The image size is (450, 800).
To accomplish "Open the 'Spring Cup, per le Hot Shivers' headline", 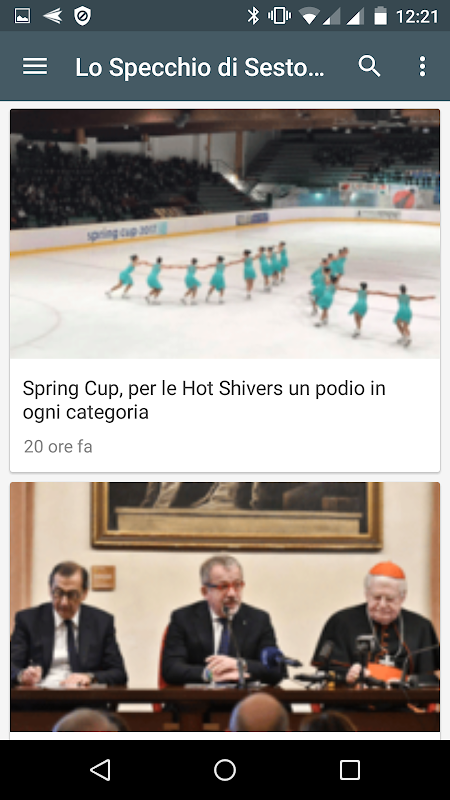I will pyautogui.click(x=204, y=400).
